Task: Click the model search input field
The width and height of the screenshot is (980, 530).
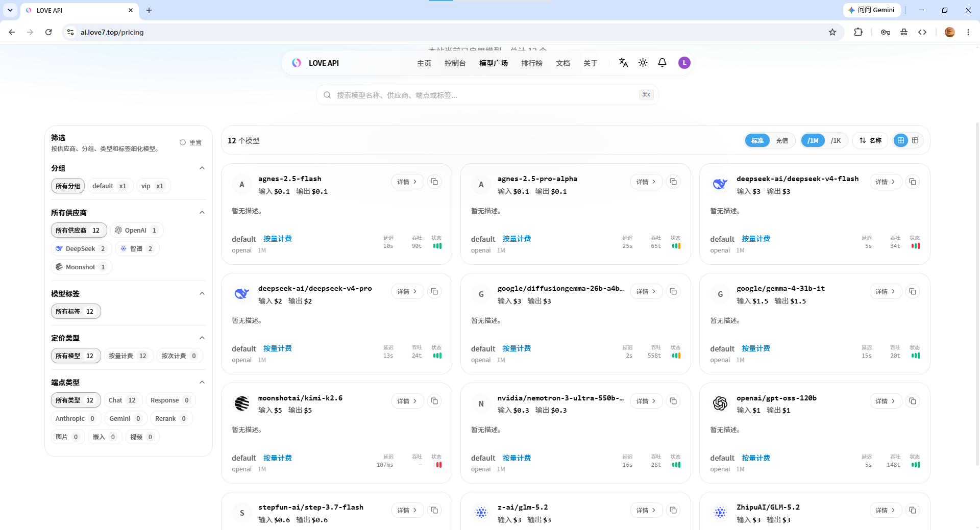Action: [487, 95]
